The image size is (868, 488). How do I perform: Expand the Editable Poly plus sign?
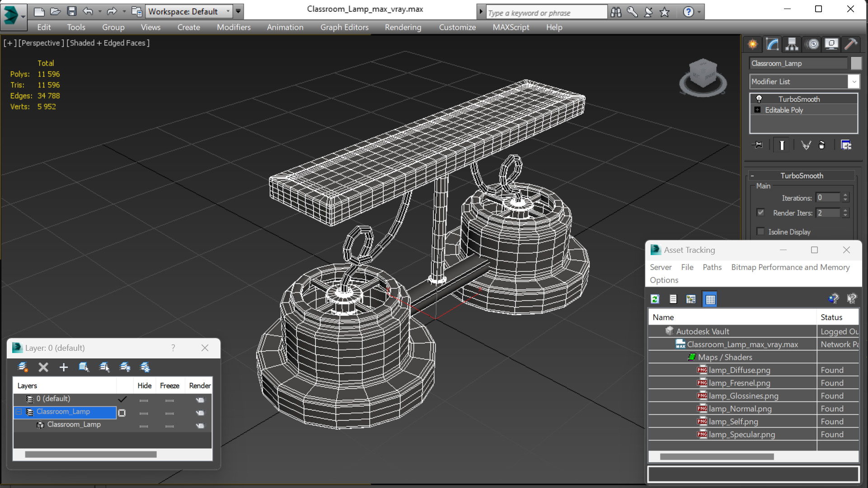(758, 110)
